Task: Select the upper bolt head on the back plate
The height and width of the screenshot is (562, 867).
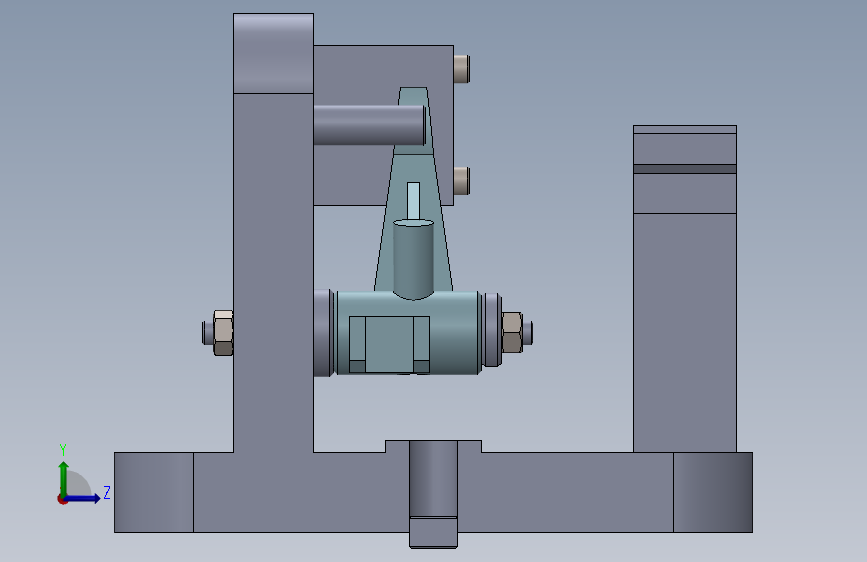Action: click(462, 69)
